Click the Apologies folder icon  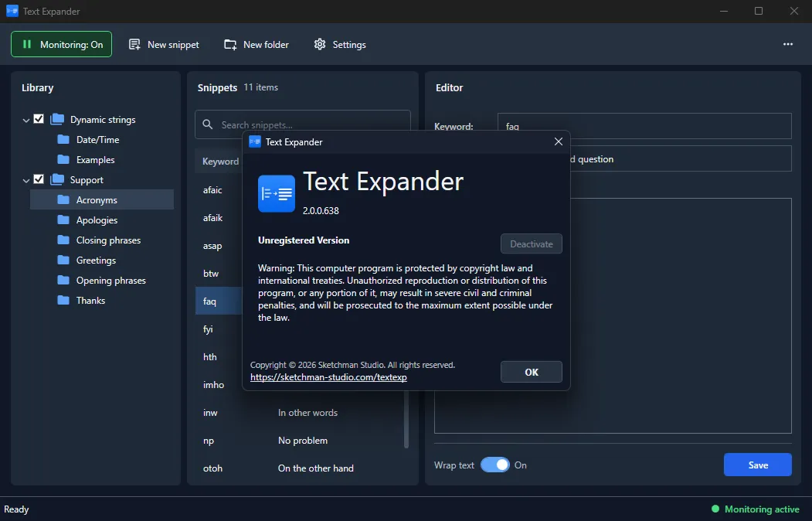[63, 220]
